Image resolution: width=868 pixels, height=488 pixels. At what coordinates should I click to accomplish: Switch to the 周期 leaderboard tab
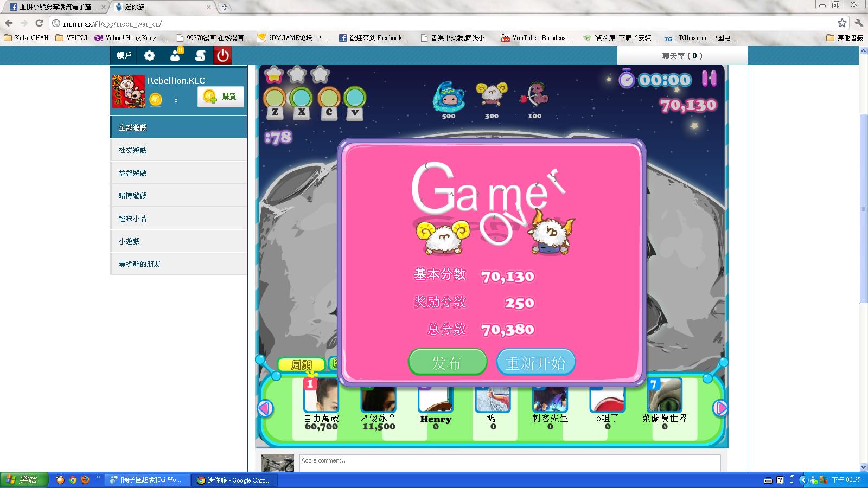pos(301,365)
